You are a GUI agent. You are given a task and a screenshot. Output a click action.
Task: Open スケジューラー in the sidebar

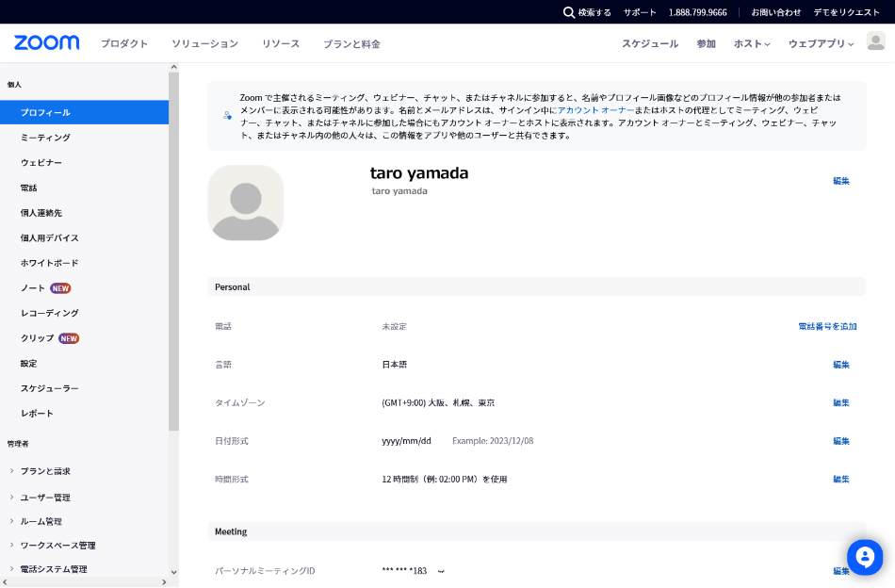[50, 389]
